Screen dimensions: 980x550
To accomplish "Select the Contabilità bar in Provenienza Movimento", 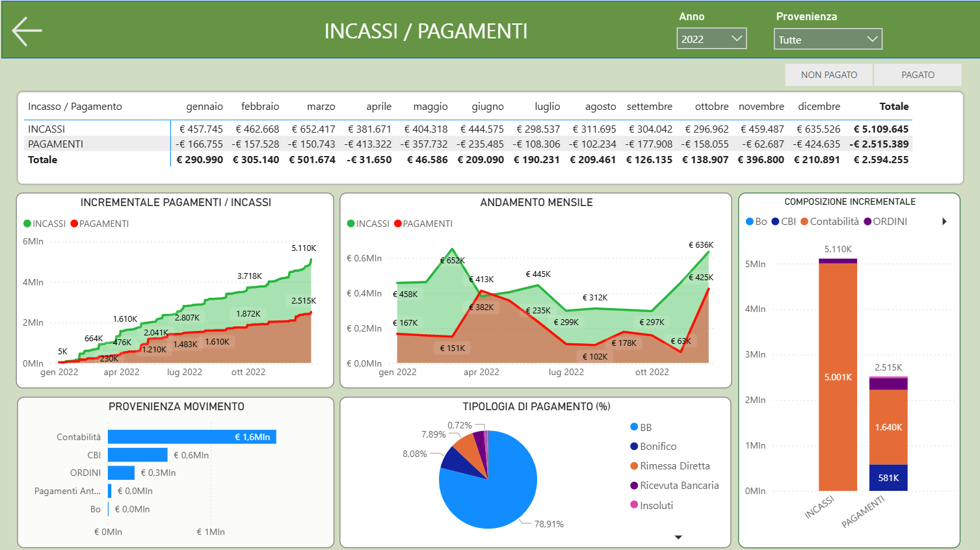I will coord(192,437).
